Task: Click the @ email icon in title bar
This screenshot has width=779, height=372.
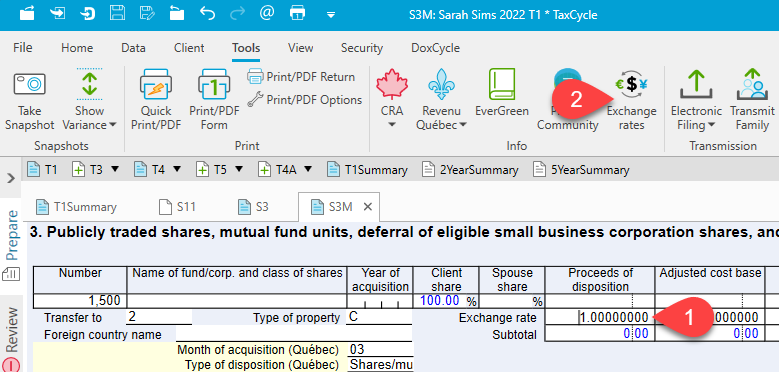Action: 267,13
